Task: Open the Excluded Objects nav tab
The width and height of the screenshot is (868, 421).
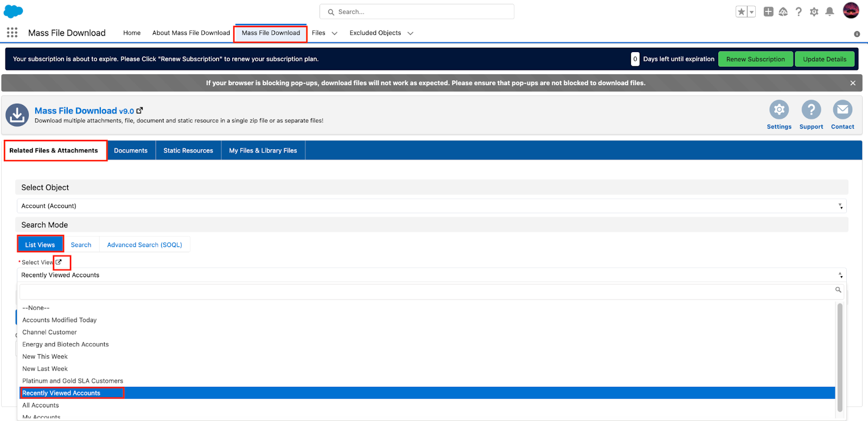Action: click(375, 33)
